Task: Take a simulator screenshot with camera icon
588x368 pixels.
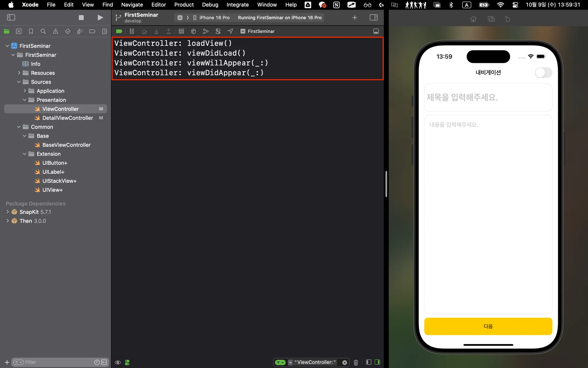Action: (491, 19)
